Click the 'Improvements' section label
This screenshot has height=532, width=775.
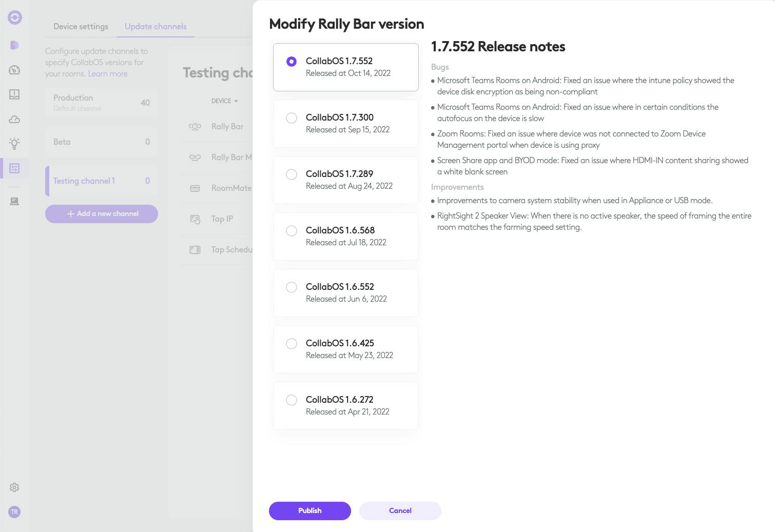(457, 187)
